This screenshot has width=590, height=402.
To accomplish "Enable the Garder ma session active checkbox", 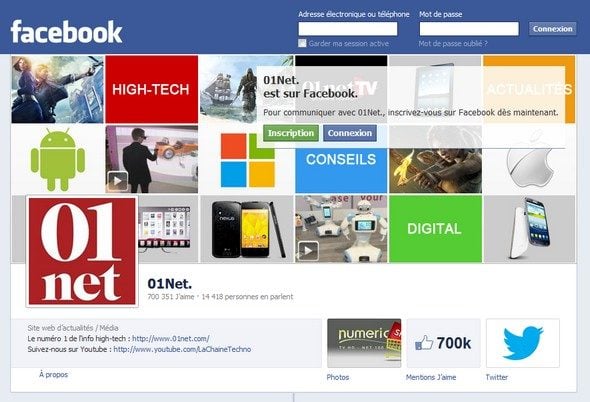I will [302, 43].
